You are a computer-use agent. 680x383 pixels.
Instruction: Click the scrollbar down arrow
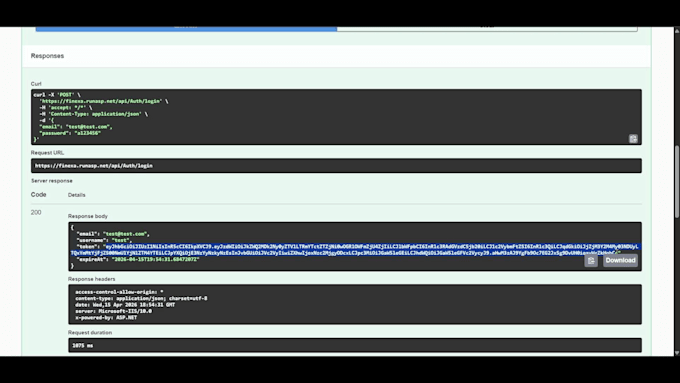point(677,353)
